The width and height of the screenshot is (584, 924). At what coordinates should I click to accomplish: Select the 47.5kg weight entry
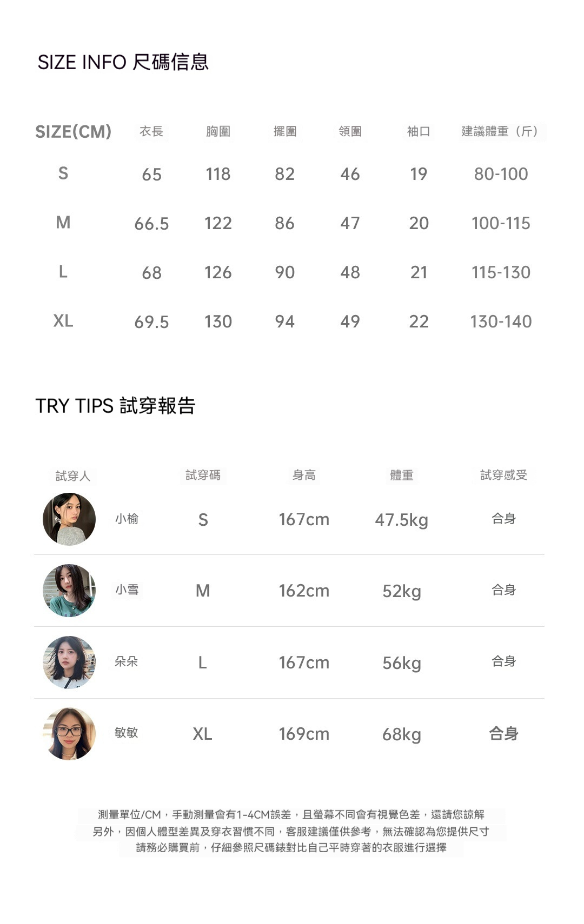point(401,520)
